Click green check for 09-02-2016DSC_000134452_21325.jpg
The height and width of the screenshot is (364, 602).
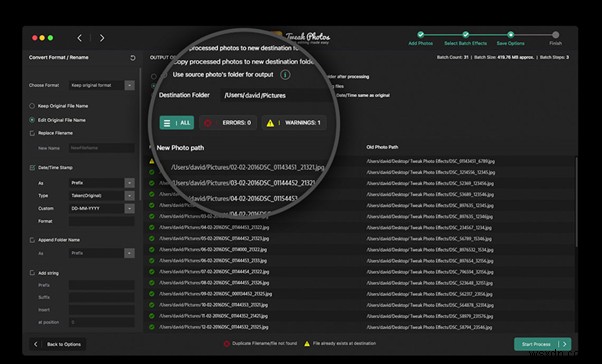click(x=152, y=294)
